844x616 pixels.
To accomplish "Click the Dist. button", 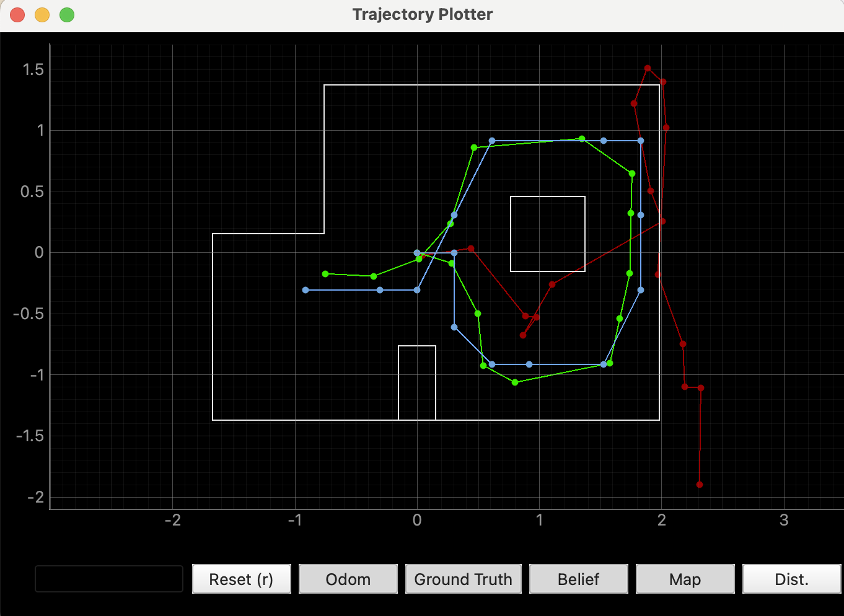I will pos(792,579).
